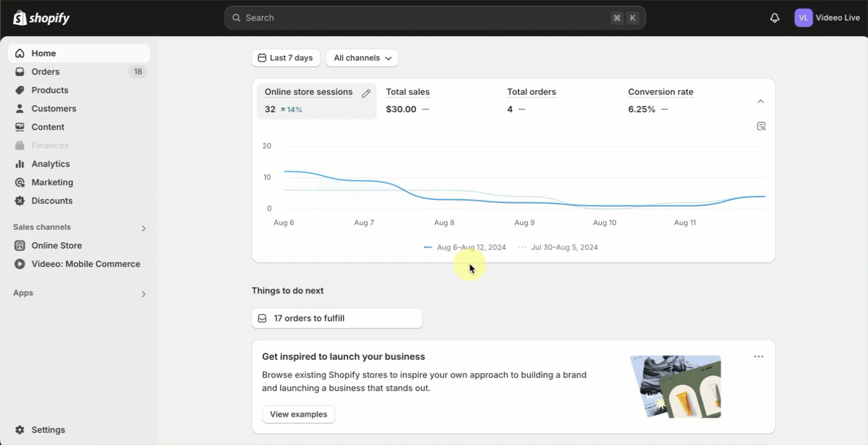Expand the Apps section

(x=144, y=294)
